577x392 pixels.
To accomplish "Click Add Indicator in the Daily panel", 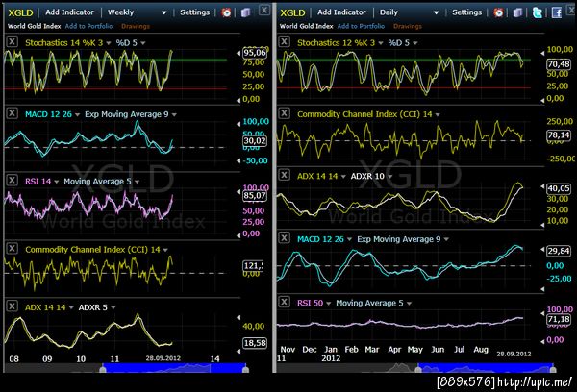I will point(341,12).
